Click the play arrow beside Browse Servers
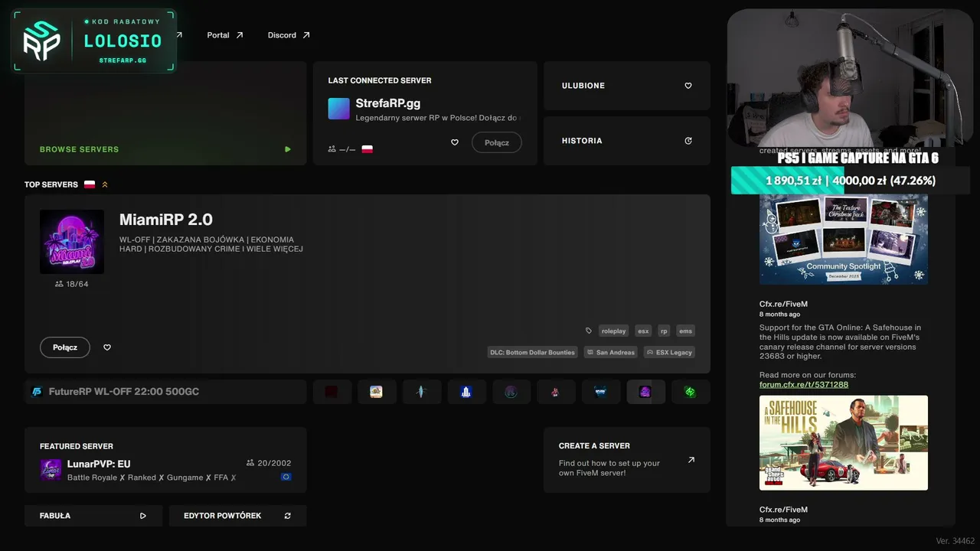The height and width of the screenshot is (551, 980). [x=288, y=149]
